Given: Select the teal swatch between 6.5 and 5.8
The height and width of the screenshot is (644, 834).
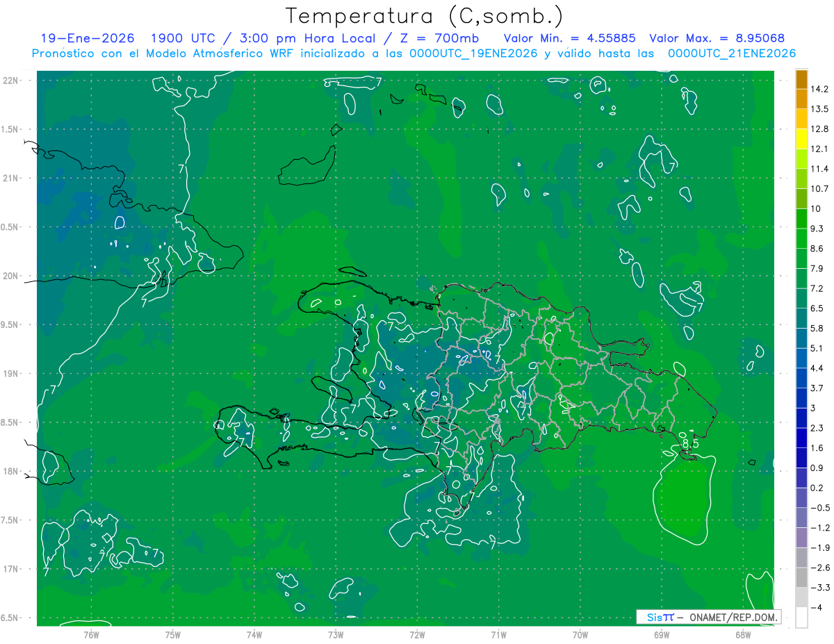Looking at the screenshot, I should [x=801, y=318].
